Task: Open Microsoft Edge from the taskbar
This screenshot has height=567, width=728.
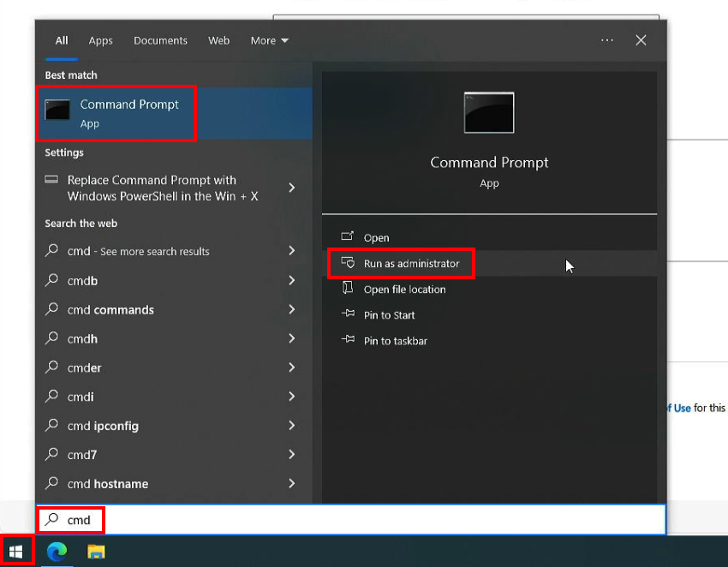Action: coord(57,552)
